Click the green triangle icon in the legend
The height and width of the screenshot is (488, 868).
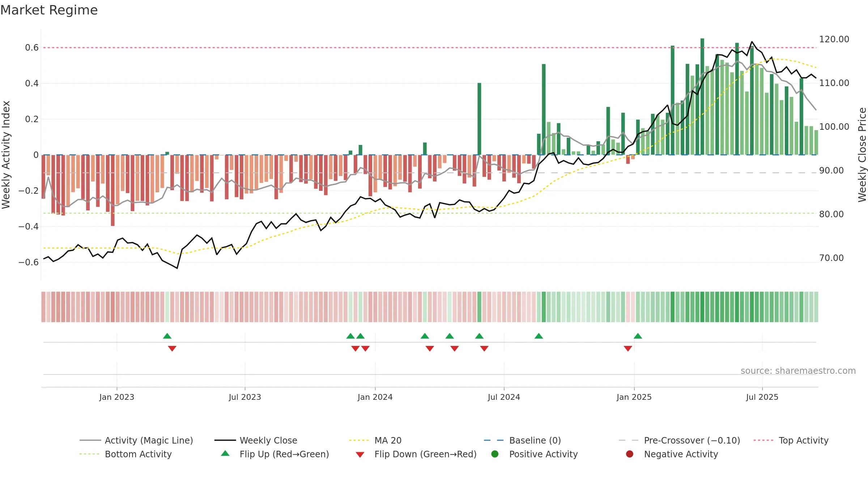click(225, 453)
